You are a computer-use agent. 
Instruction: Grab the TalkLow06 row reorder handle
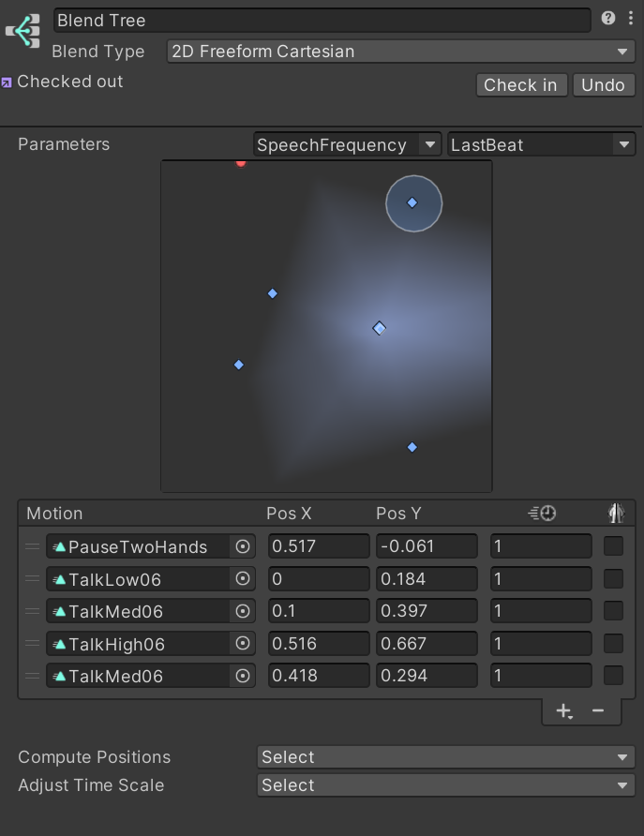tap(33, 579)
